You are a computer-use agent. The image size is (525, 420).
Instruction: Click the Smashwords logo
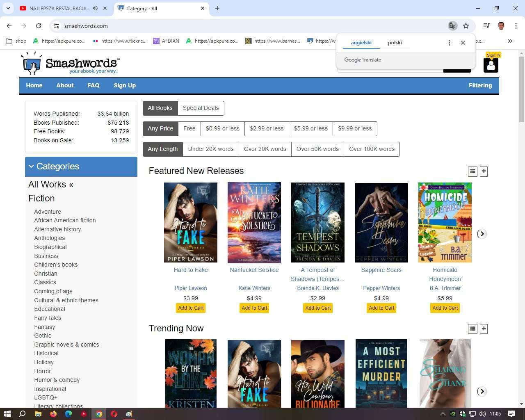(71, 63)
